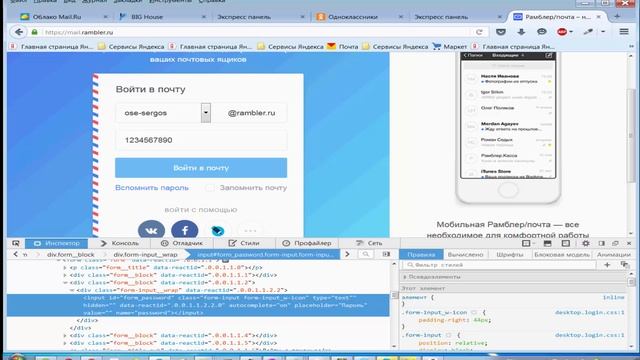Screen dimensions: 640x360
Task: Expand the form__block .0.0.1.1.4 node
Action: pyautogui.click(x=65, y=336)
